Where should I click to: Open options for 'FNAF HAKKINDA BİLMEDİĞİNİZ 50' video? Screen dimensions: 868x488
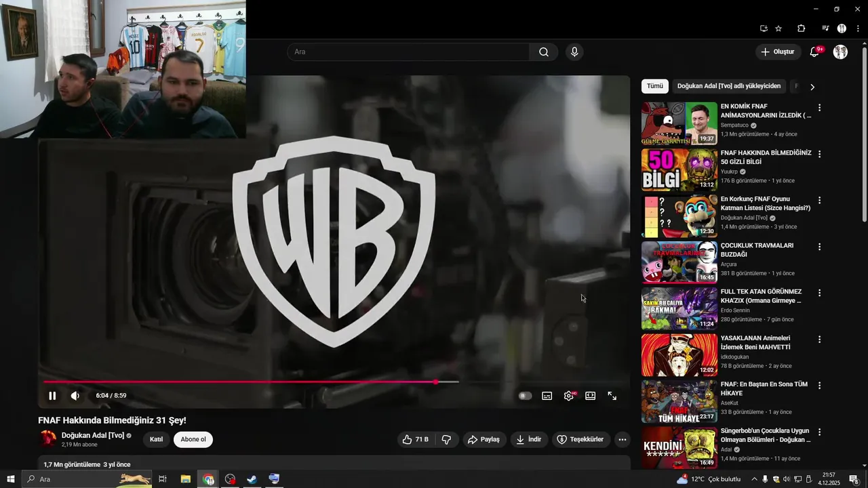coord(819,154)
